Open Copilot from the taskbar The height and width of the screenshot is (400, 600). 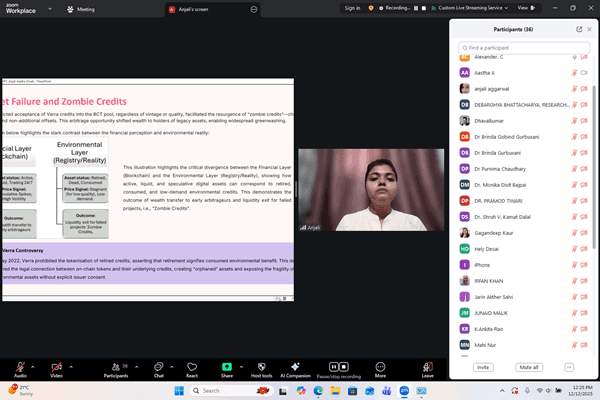click(301, 391)
